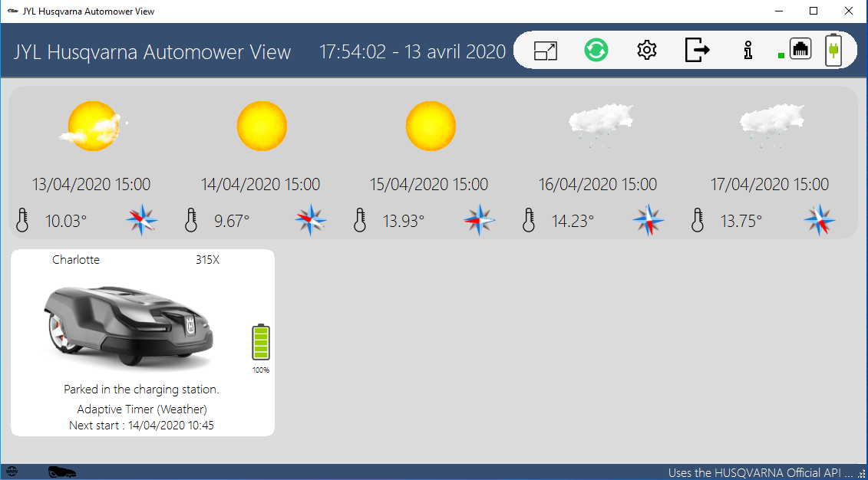This screenshot has width=868, height=480.
Task: Maximize the application window
Action: pyautogui.click(x=814, y=11)
